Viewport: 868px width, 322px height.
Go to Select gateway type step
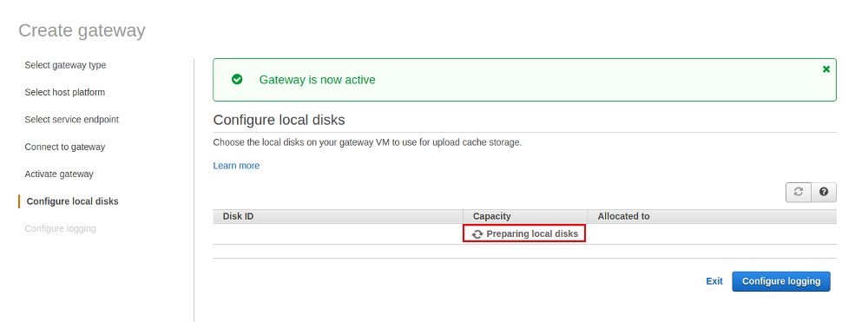65,65
